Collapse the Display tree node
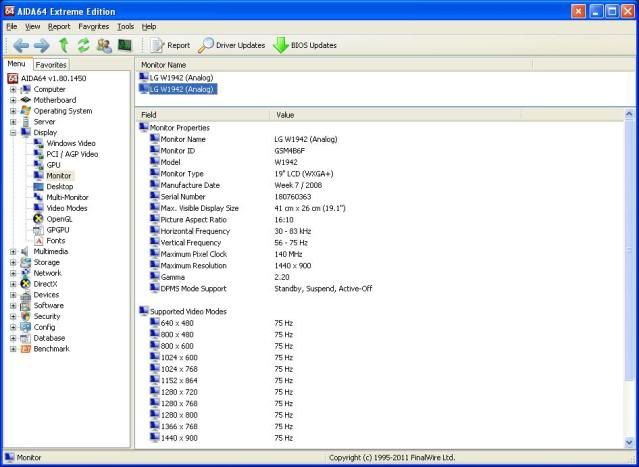Screen dimensions: 639x467 pyautogui.click(x=13, y=132)
